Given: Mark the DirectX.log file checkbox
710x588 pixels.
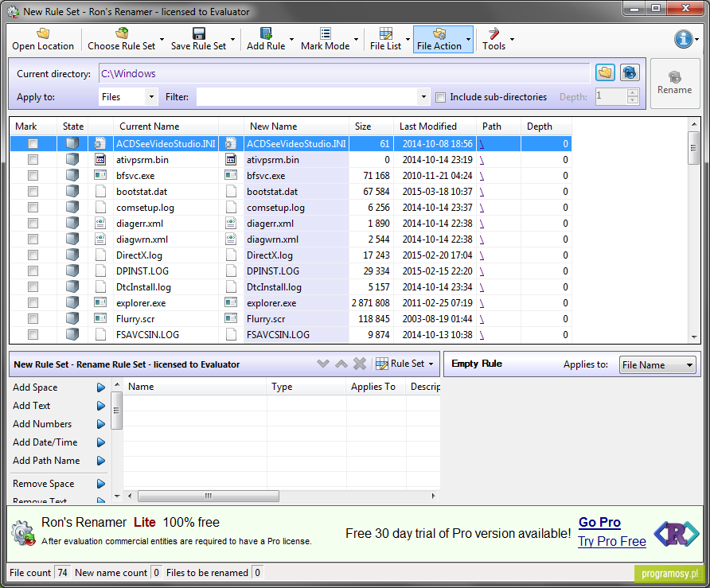Looking at the screenshot, I should [33, 255].
